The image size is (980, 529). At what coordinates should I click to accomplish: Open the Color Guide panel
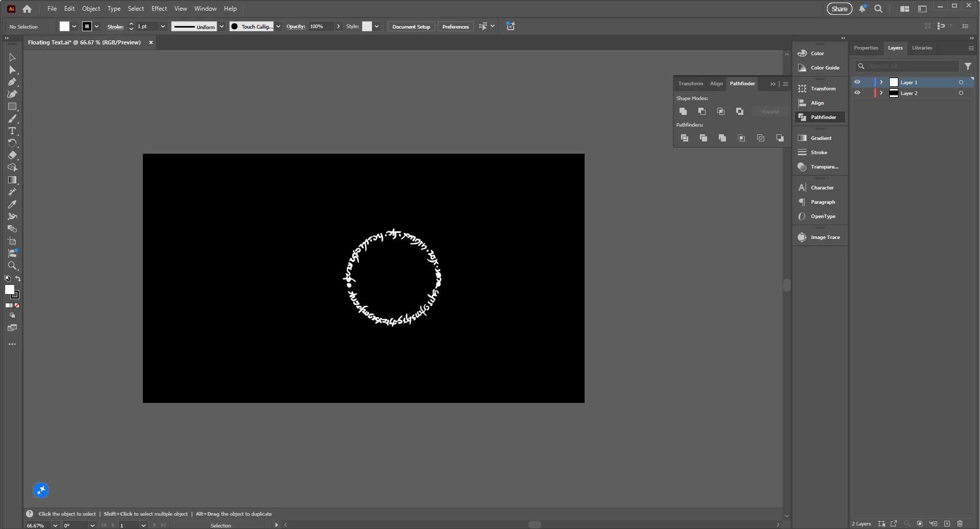click(x=820, y=67)
